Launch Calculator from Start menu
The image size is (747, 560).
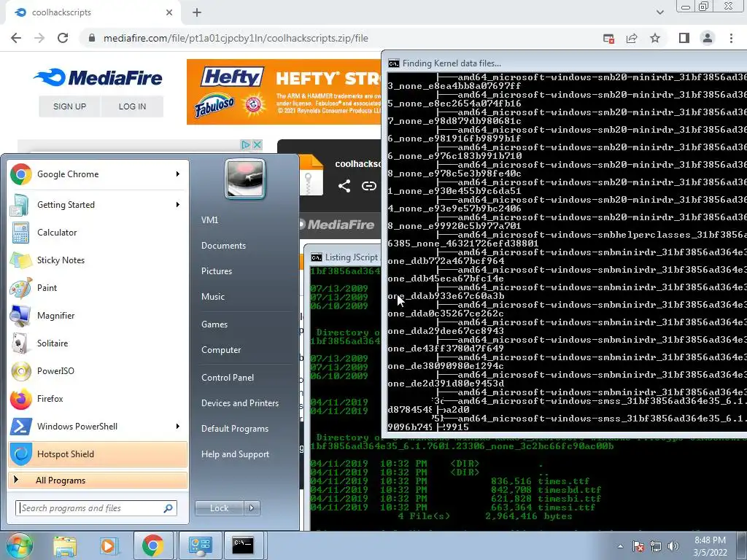click(98, 233)
